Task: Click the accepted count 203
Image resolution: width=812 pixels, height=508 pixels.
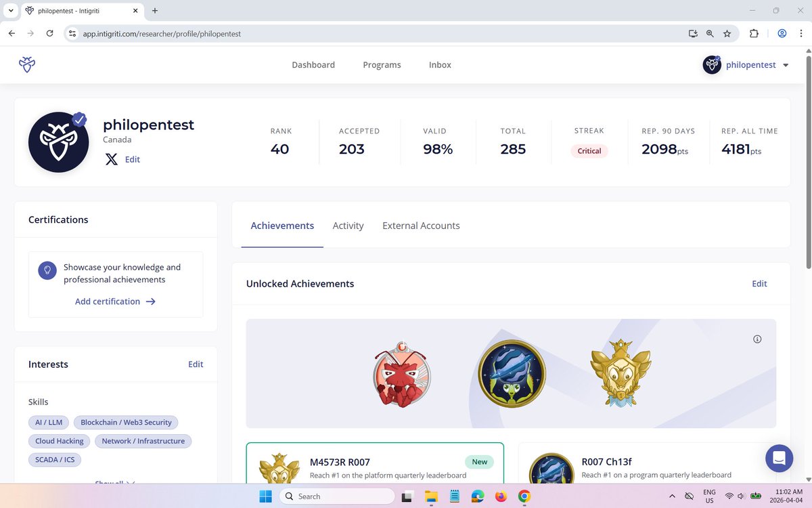Action: (352, 149)
